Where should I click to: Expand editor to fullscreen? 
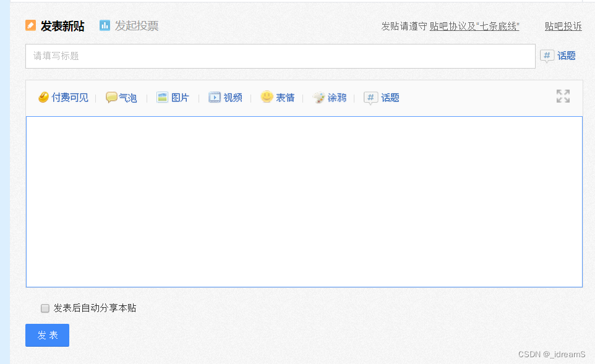coord(563,96)
